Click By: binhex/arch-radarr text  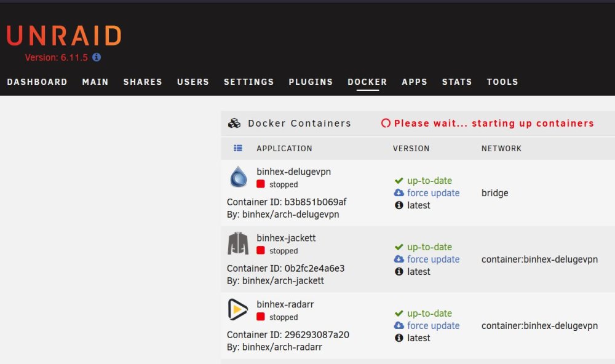(x=274, y=347)
